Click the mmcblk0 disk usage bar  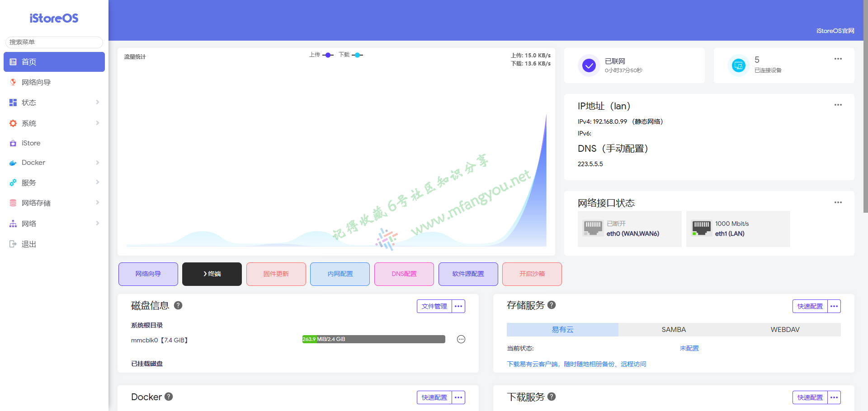(373, 339)
